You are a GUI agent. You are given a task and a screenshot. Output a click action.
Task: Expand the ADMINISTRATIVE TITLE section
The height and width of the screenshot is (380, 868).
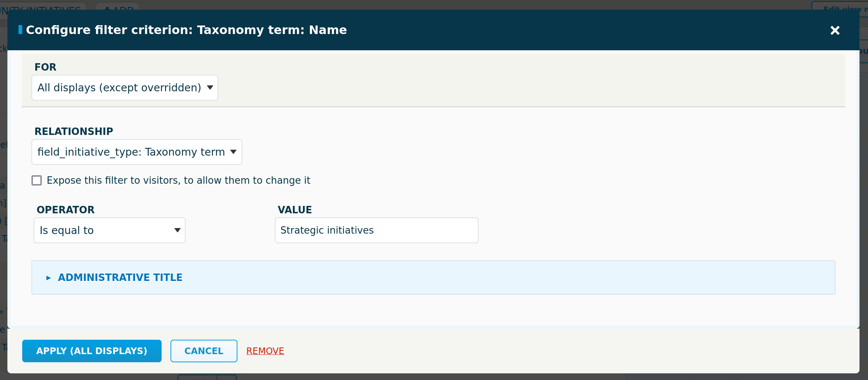point(119,277)
